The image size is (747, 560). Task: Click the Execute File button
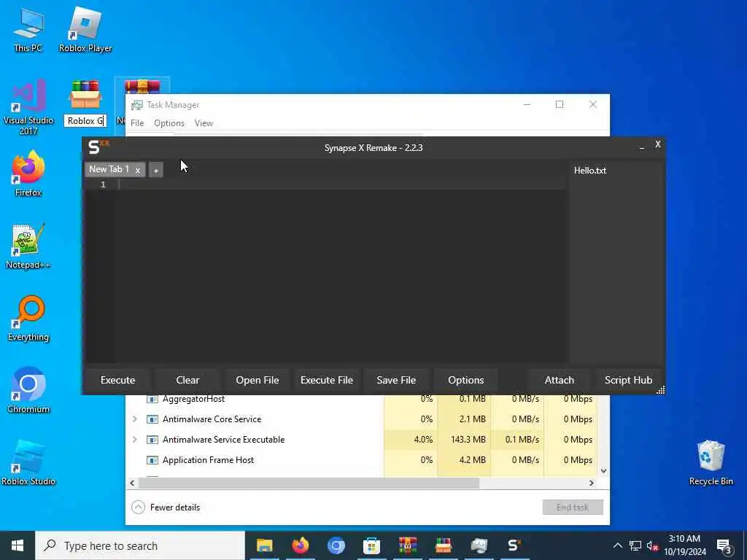pos(327,380)
